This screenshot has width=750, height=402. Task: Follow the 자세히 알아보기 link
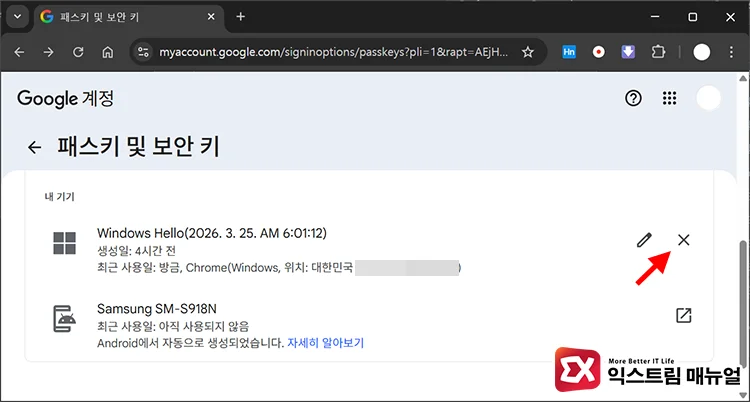point(326,343)
